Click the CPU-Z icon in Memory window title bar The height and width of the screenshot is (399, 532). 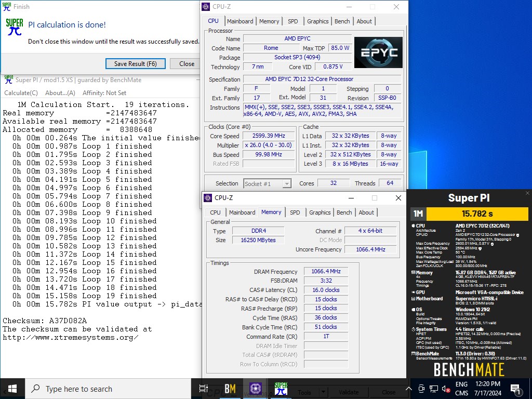point(208,197)
